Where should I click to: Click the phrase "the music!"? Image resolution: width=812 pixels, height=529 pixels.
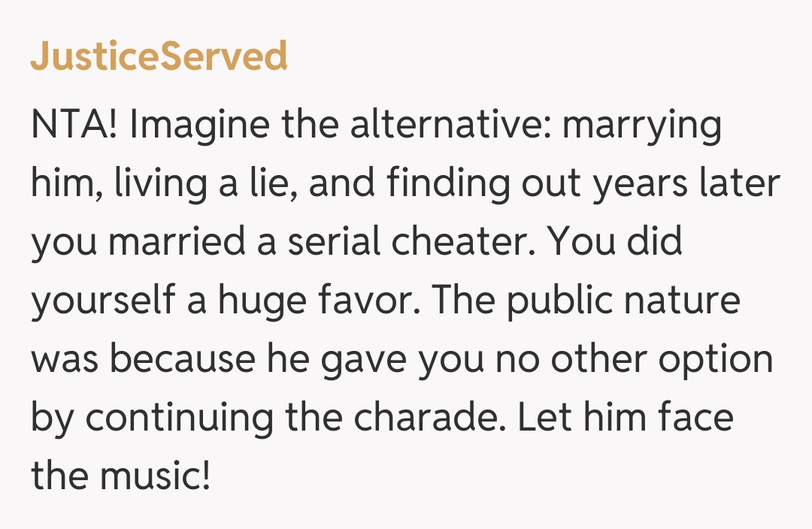[x=121, y=476]
